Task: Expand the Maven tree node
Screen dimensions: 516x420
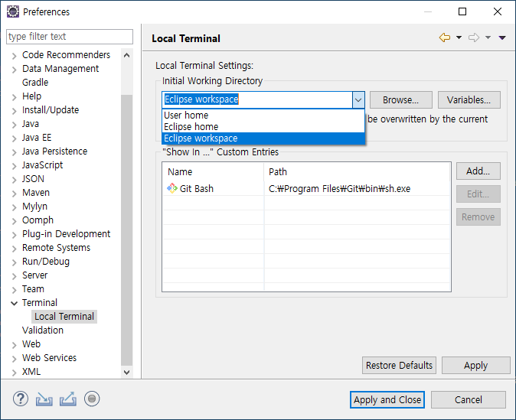Action: click(x=14, y=194)
